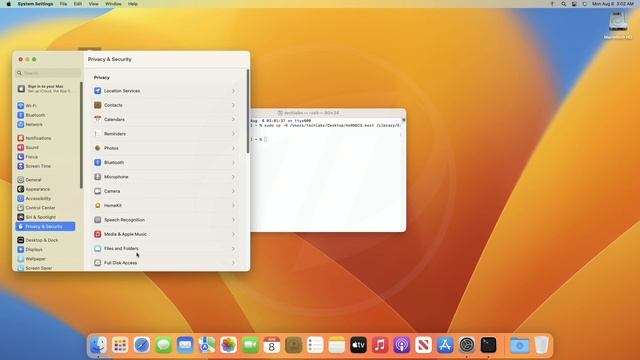Open the Trash in the Dock
This screenshot has height=360, width=640.
[x=542, y=345]
